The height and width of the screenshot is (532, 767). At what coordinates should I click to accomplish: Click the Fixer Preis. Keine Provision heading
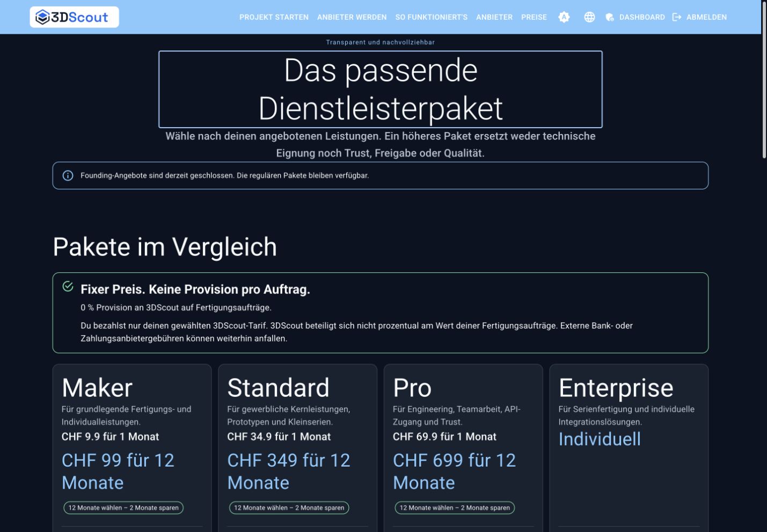195,290
